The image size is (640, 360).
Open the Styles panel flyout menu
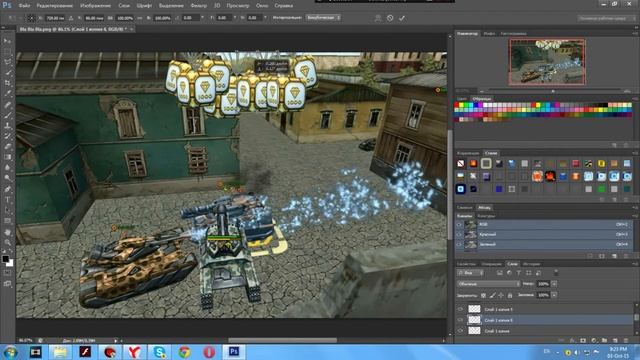pyautogui.click(x=635, y=153)
